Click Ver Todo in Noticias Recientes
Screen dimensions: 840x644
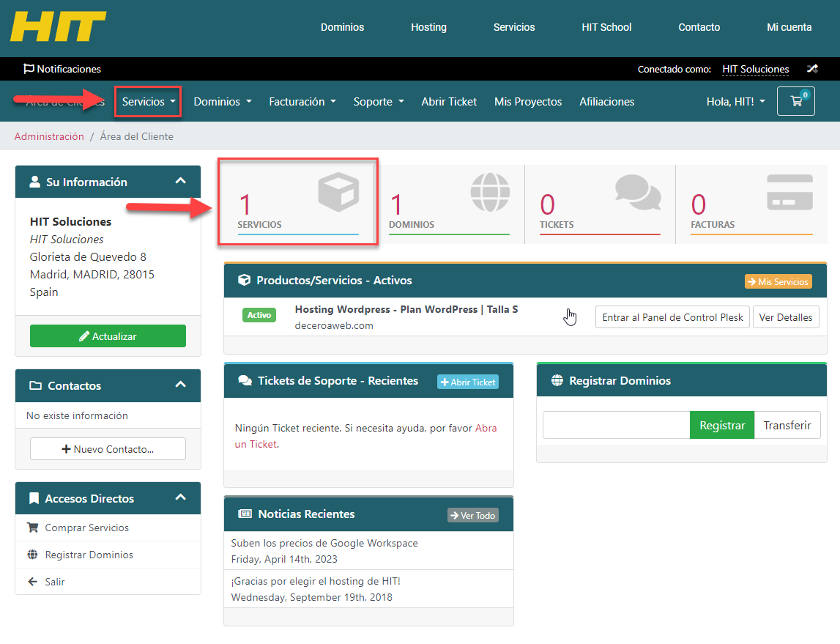473,515
